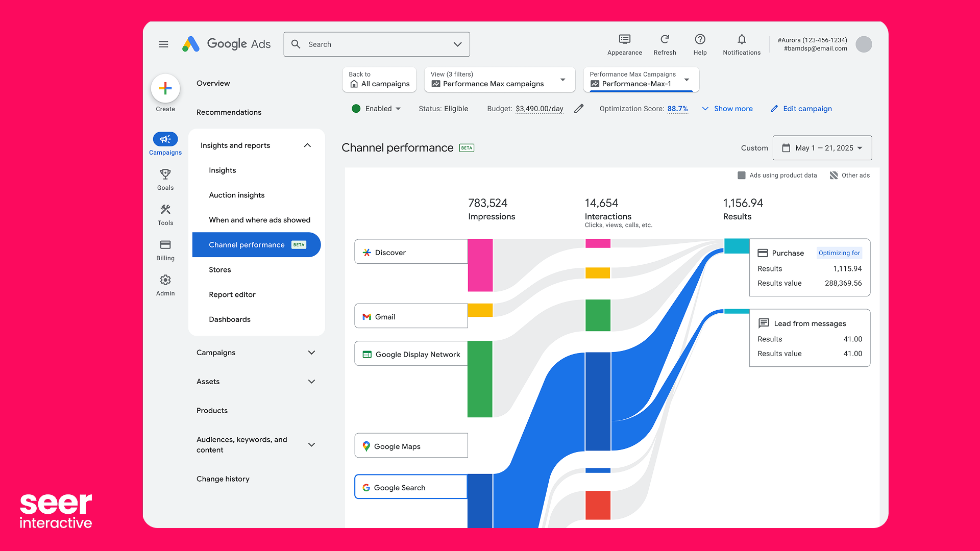Toggle Ads using product data legend
The height and width of the screenshot is (551, 980).
tap(777, 176)
